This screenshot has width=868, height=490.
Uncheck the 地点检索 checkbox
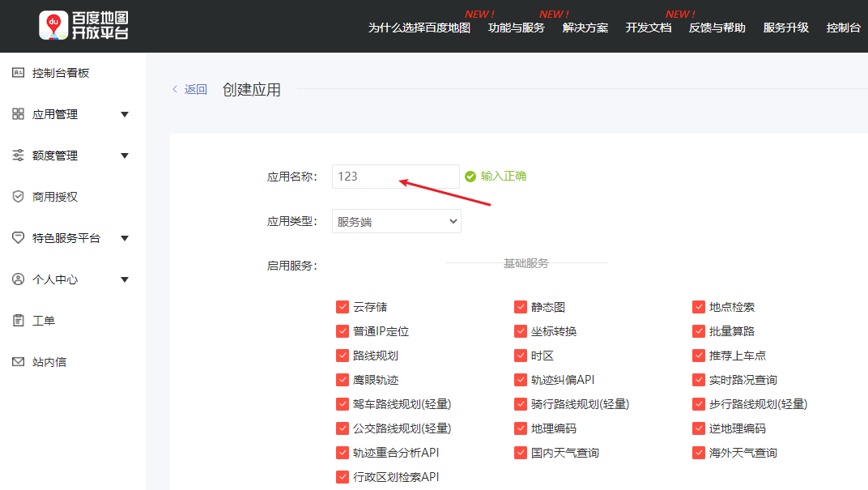point(699,307)
